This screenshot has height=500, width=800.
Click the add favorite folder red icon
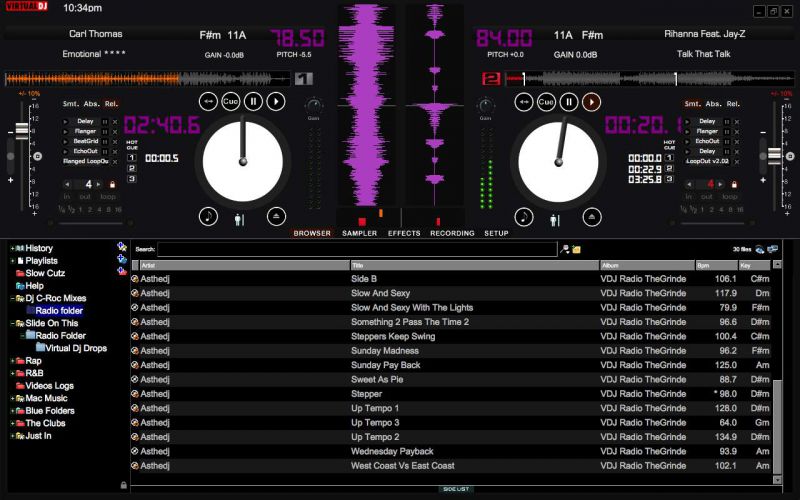121,271
